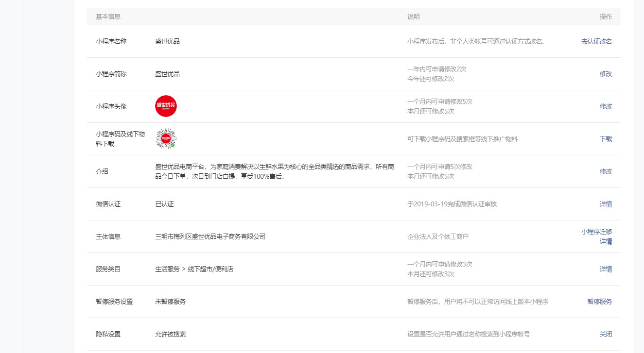Click the 未暂停服务 status text
This screenshot has height=353, width=644.
[171, 302]
